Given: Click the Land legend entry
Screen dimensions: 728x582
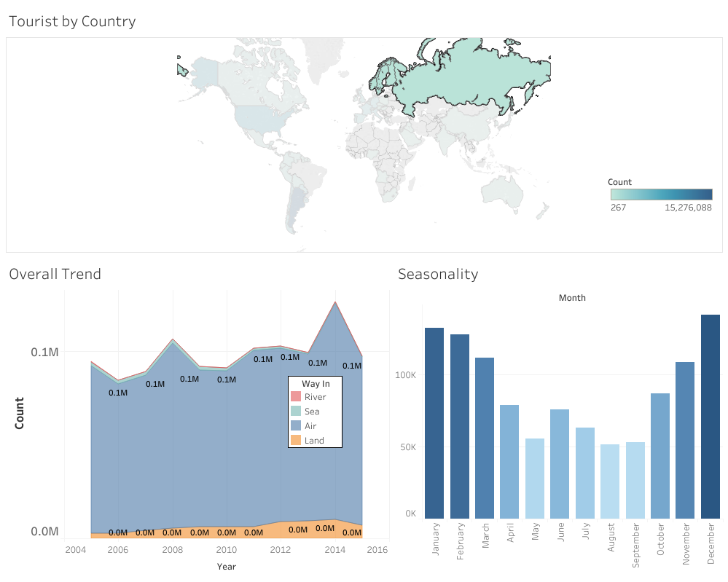Looking at the screenshot, I should click(x=314, y=441).
